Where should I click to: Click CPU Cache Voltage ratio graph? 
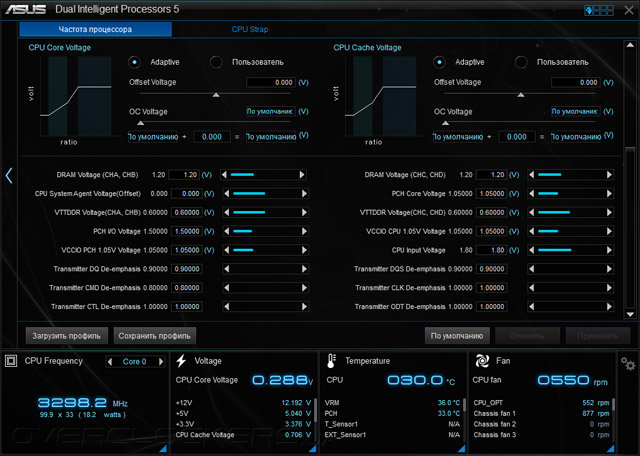click(x=381, y=96)
